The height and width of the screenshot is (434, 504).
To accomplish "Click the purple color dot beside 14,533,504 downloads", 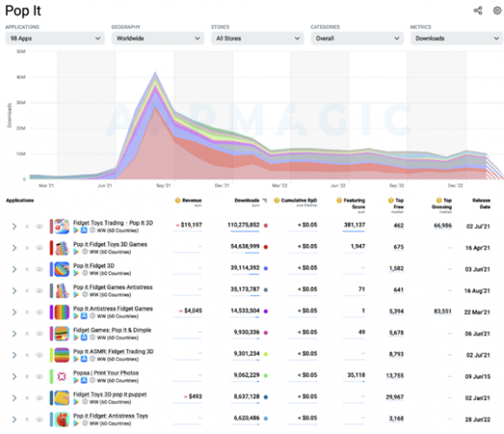I will pos(265,311).
